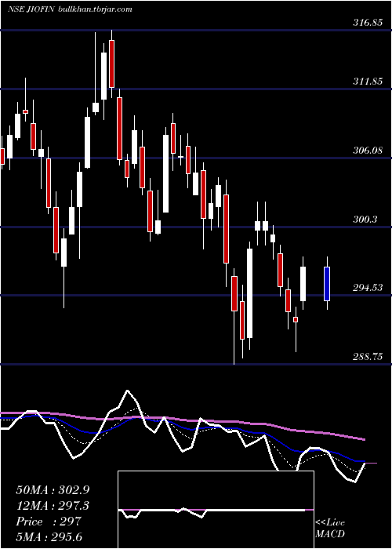Click the 50MA : 302.9 readout
This screenshot has height=549, width=392.
pos(53,490)
